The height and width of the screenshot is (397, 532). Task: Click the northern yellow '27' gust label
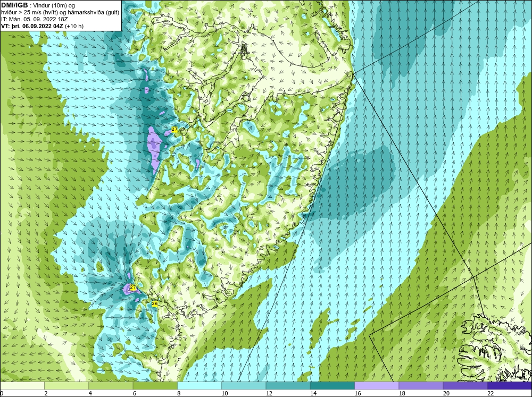coord(174,129)
